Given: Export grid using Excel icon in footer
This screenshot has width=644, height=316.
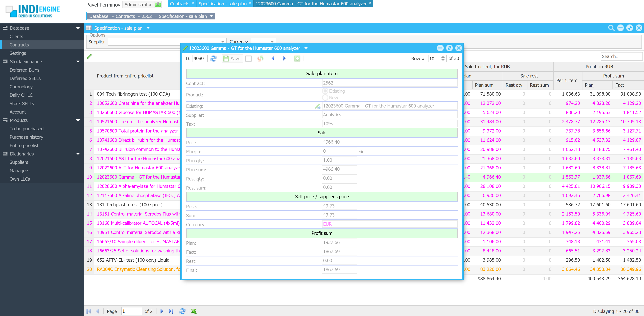Looking at the screenshot, I should (x=194, y=311).
